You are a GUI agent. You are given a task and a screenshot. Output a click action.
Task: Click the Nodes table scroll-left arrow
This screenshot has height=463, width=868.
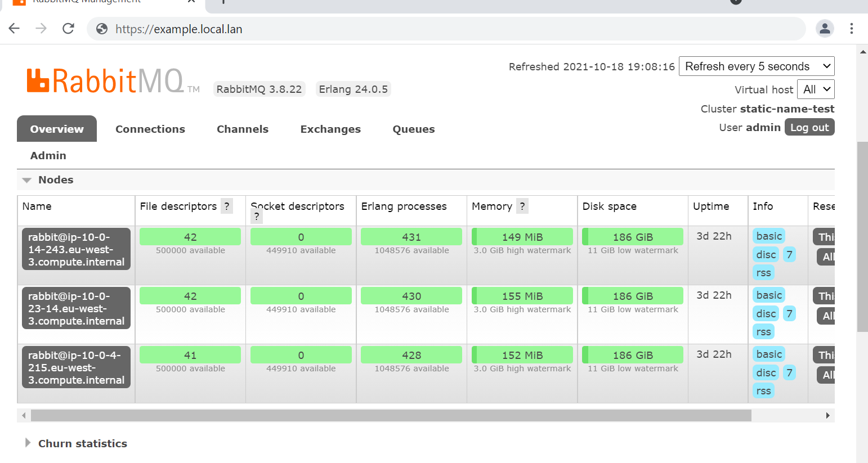pos(24,416)
